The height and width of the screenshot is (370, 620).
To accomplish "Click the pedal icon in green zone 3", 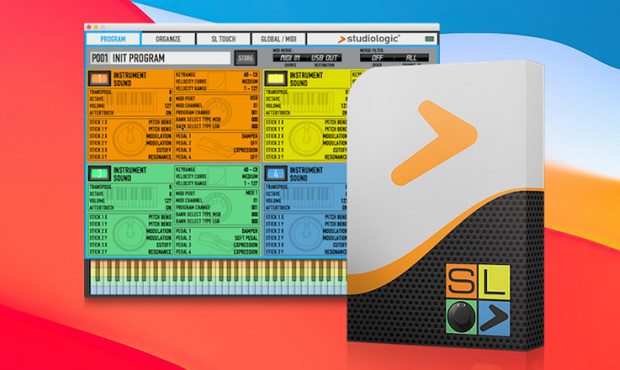I will click(214, 241).
